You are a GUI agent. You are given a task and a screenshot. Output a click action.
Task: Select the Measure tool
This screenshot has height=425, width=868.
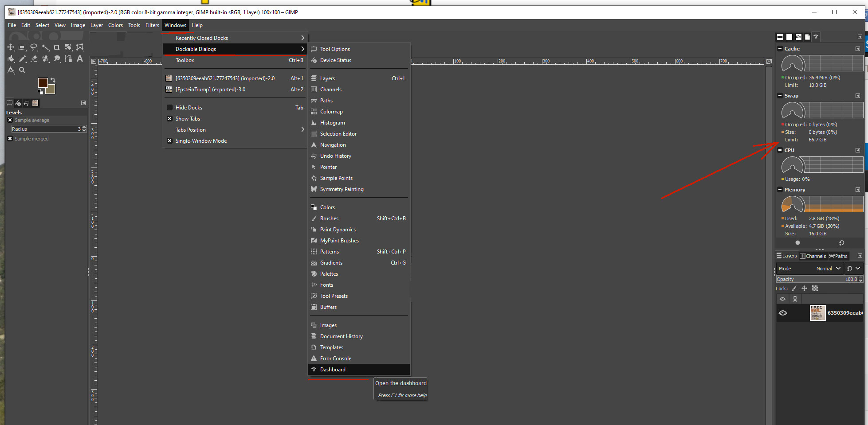pyautogui.click(x=11, y=70)
